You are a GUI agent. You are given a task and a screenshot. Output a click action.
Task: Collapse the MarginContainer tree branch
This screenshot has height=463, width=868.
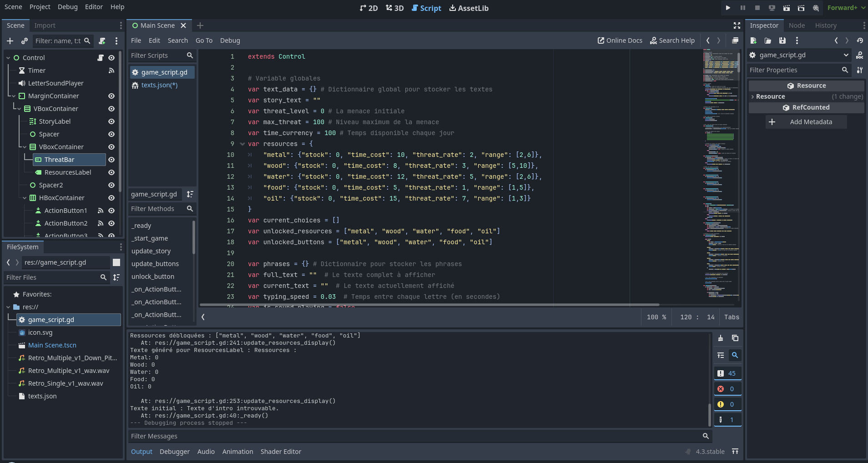[x=14, y=96]
